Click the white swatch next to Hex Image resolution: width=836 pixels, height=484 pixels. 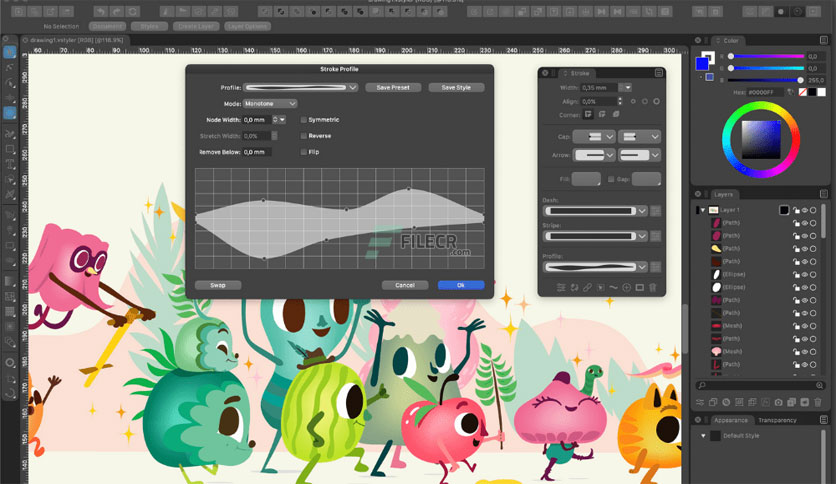tap(822, 92)
